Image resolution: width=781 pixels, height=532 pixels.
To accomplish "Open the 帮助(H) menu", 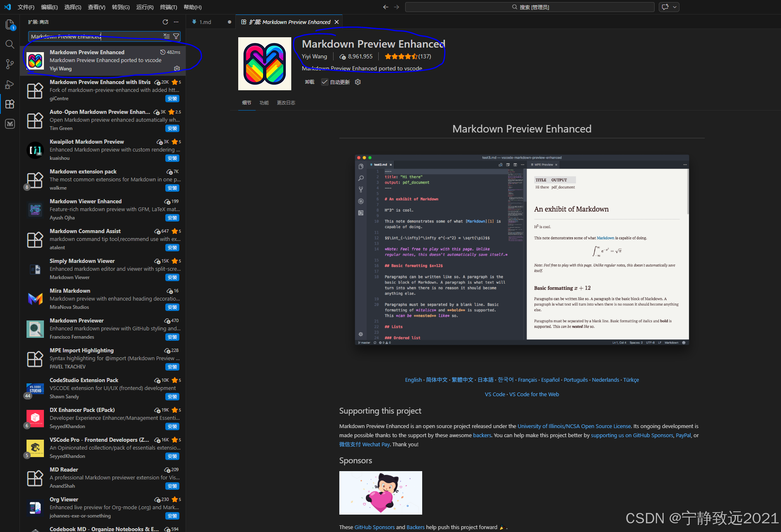I will (x=193, y=7).
